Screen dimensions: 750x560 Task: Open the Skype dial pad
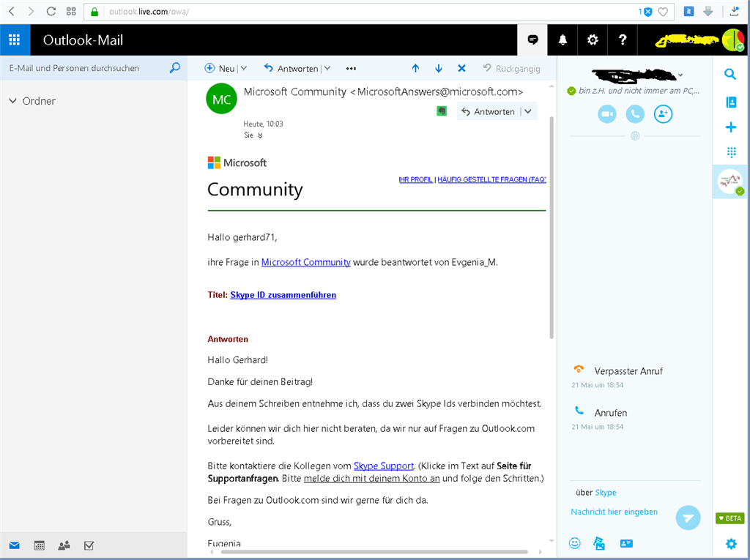pos(731,152)
